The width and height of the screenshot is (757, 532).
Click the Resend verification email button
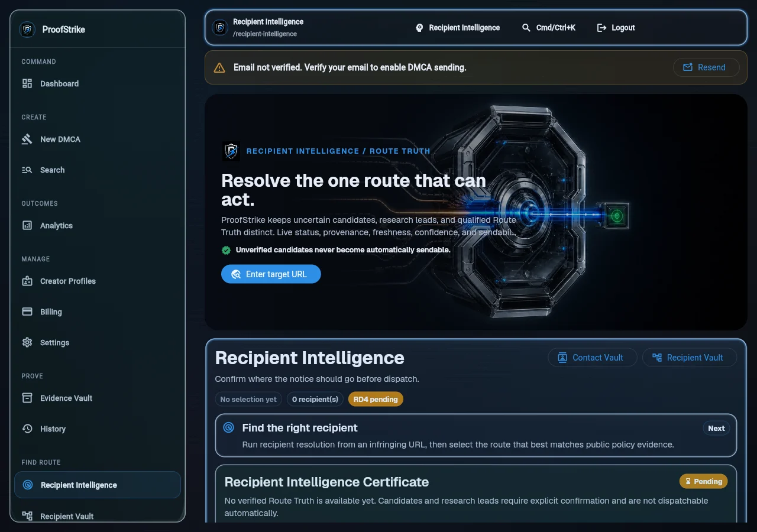point(706,67)
